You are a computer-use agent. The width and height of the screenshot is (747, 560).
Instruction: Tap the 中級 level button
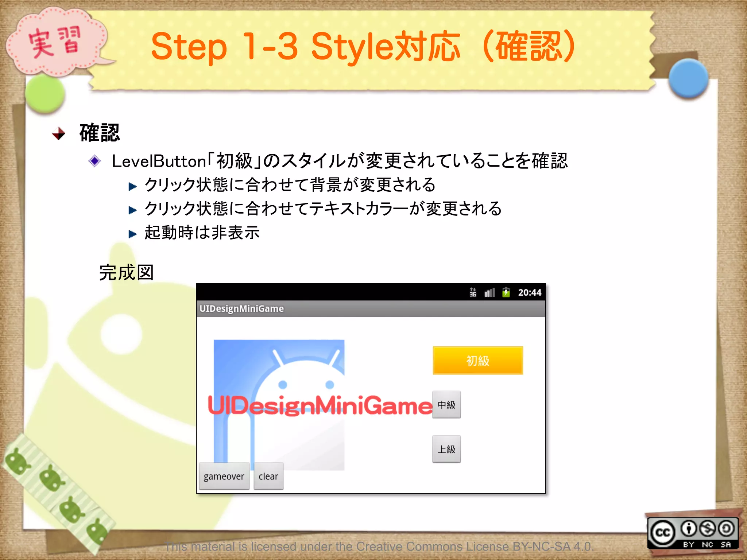click(446, 405)
